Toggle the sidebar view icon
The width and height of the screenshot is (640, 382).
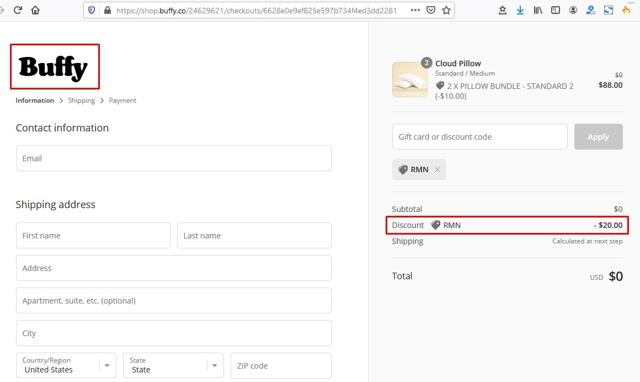[x=556, y=10]
